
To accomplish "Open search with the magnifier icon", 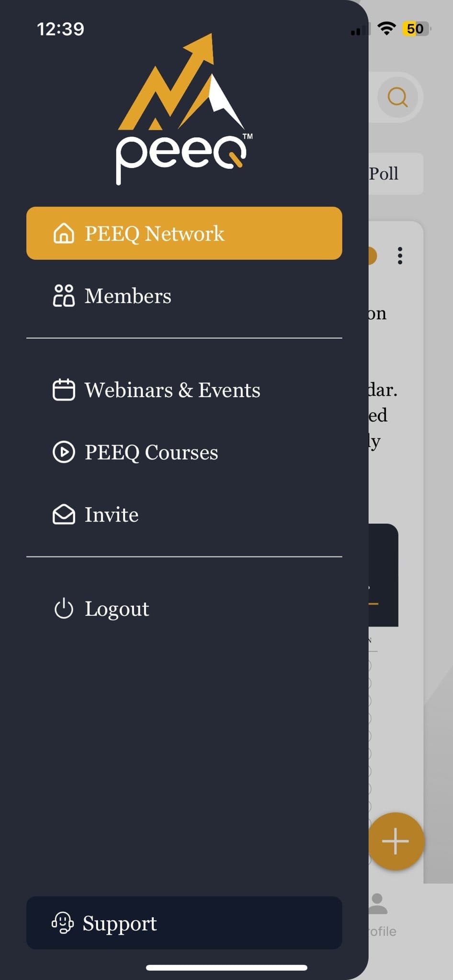I will point(397,97).
